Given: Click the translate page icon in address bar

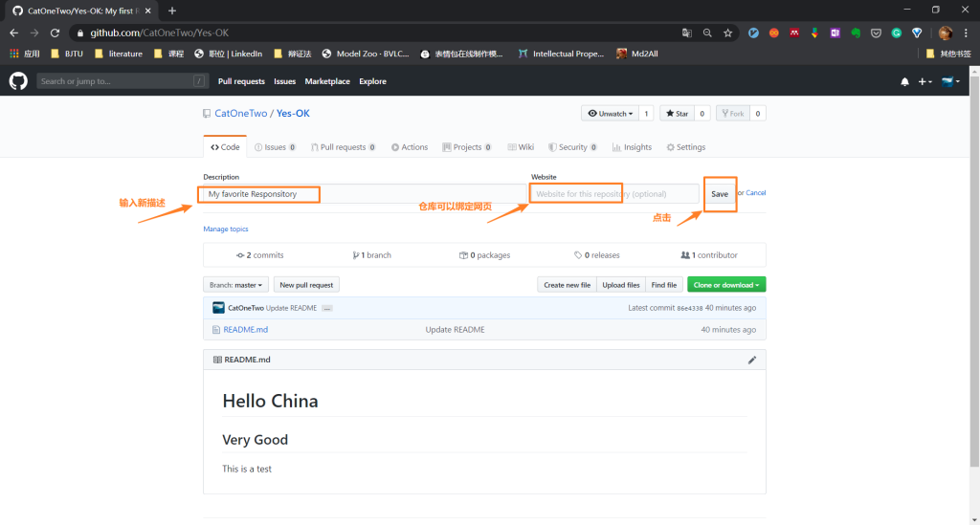Looking at the screenshot, I should 687,33.
